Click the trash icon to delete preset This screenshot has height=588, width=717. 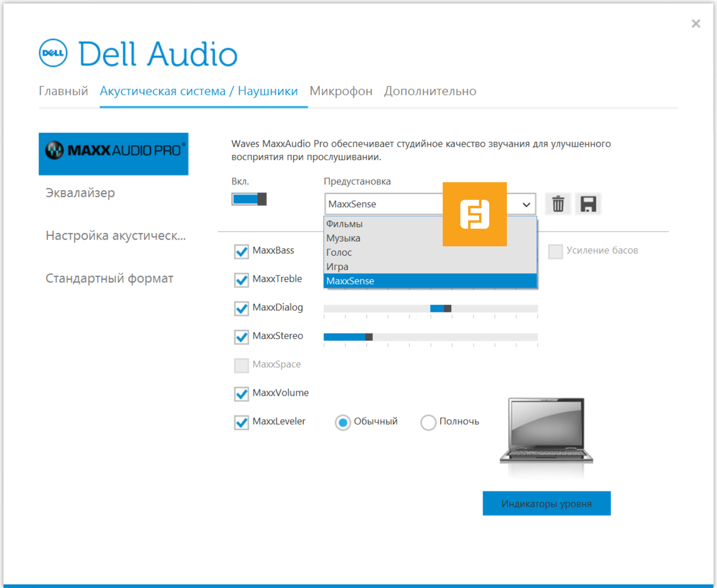pos(558,204)
